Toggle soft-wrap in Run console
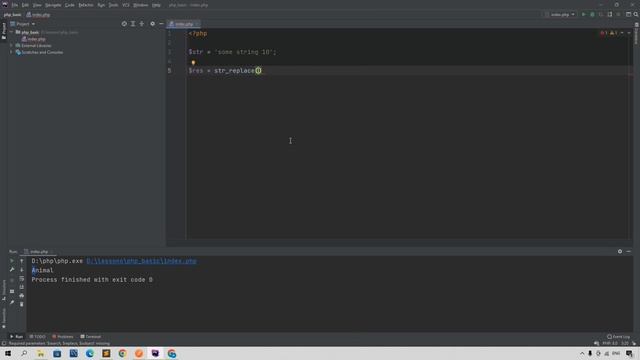The width and height of the screenshot is (640, 360). click(x=22, y=278)
